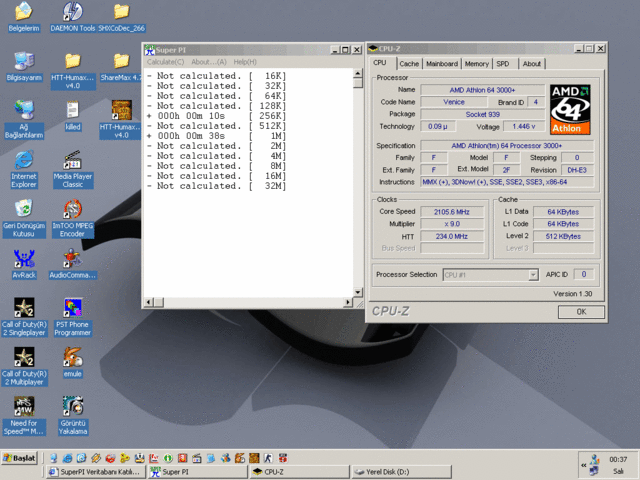Switch to Mainboard tab in CPU-Z
This screenshot has width=640, height=480.
[x=442, y=64]
